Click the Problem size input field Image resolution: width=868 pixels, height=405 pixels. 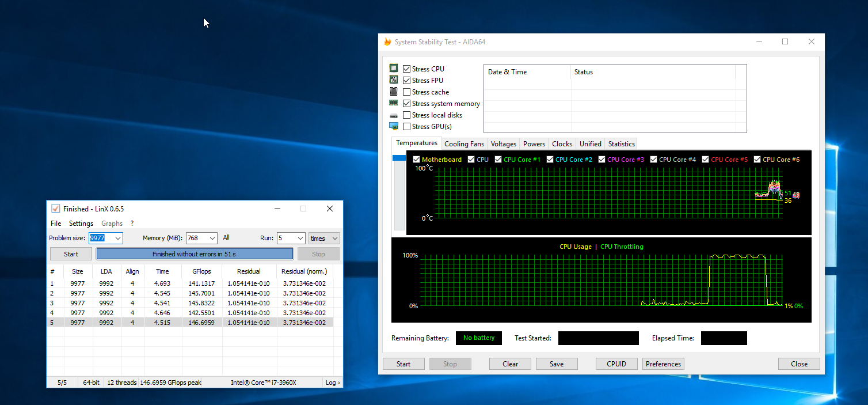(101, 239)
